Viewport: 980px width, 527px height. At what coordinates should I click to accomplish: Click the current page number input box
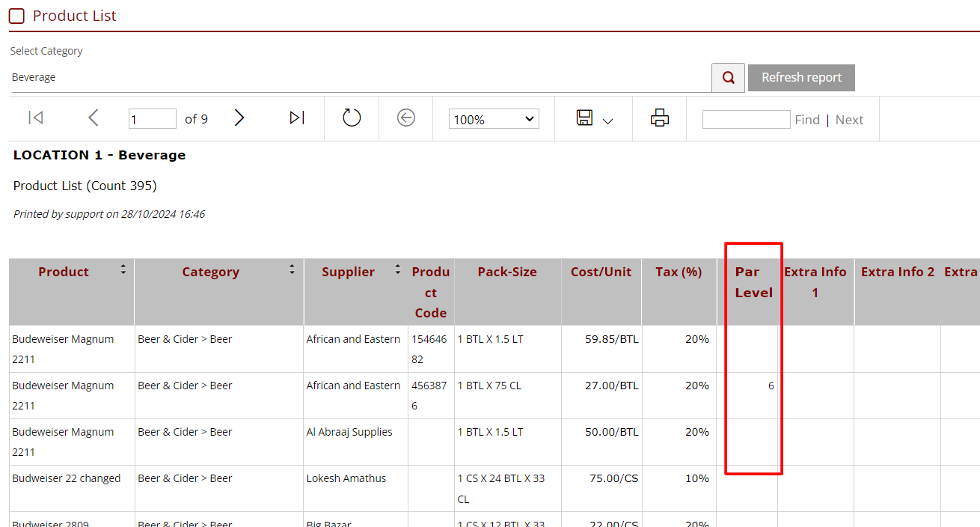tap(153, 119)
